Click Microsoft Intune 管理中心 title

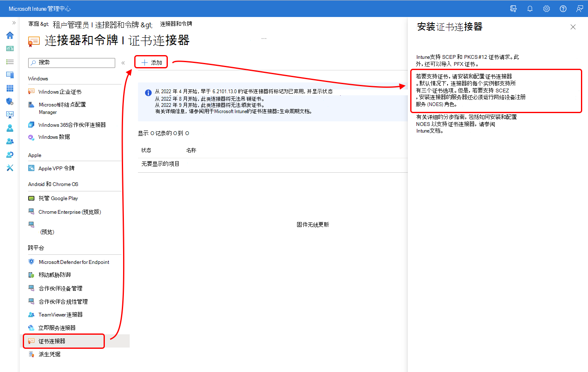tap(40, 9)
